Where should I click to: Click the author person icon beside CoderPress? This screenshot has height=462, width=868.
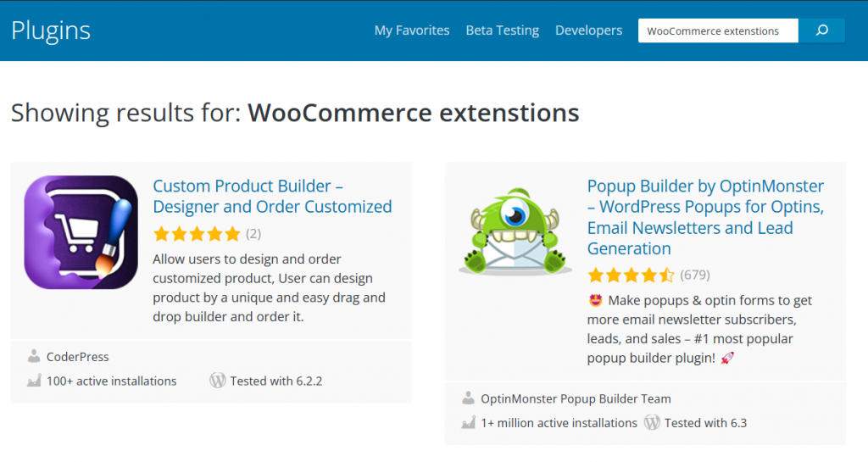pos(34,356)
